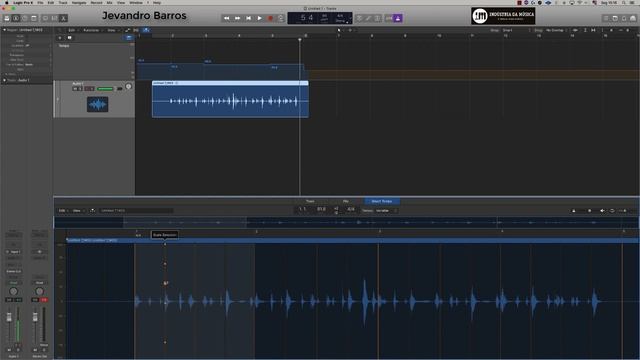Click the downbeat marker handle on waveform
The width and height of the screenshot is (640, 360).
pos(166,283)
